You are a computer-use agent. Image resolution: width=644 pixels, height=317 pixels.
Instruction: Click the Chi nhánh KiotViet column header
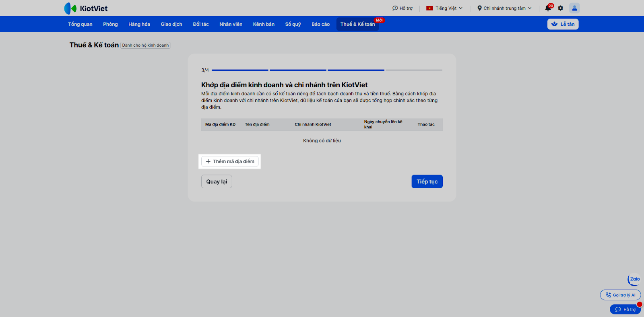[x=313, y=124]
